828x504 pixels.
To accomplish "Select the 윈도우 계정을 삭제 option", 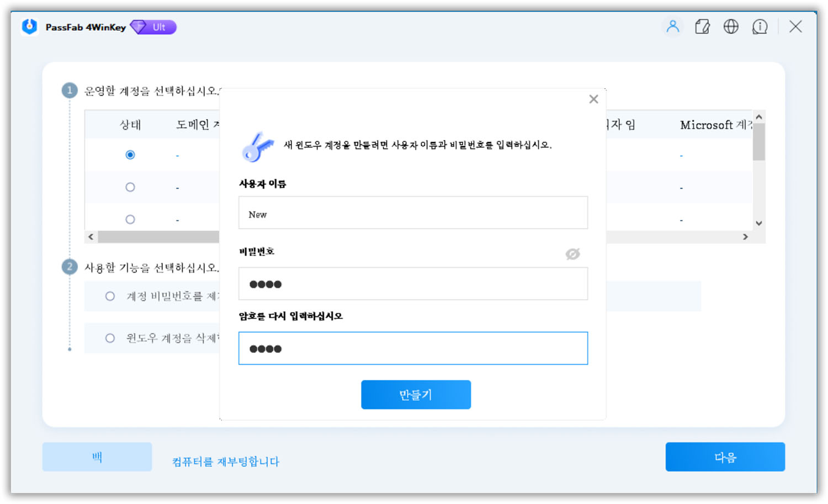I will click(x=110, y=338).
